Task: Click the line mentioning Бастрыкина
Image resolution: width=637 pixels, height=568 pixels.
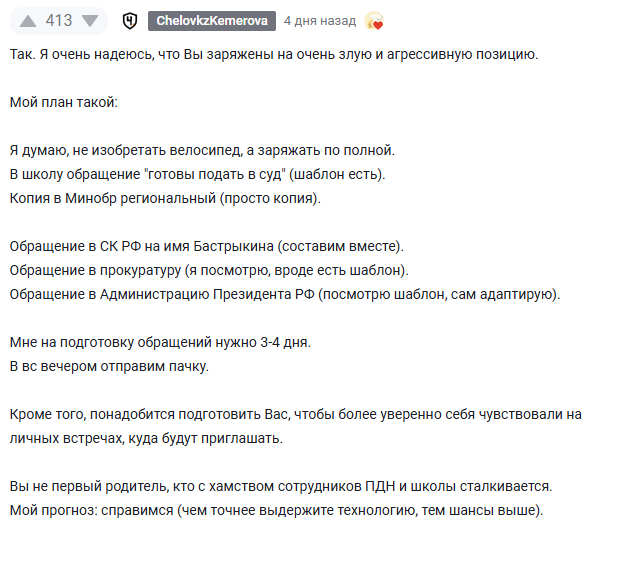Action: [x=208, y=246]
